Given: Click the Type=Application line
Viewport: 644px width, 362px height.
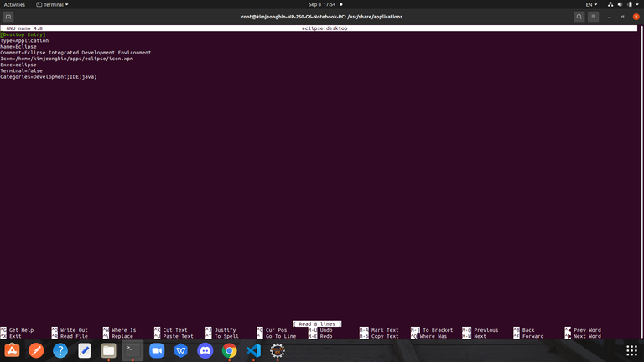Looking at the screenshot, I should (x=24, y=40).
